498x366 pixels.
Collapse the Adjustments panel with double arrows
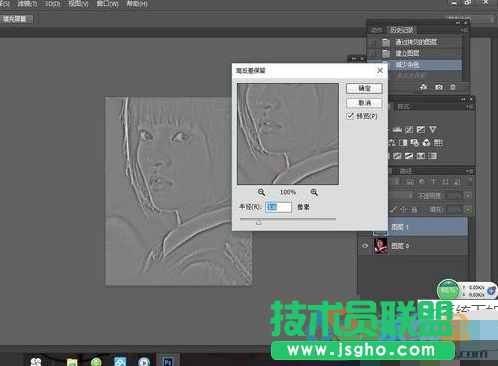[x=463, y=99]
